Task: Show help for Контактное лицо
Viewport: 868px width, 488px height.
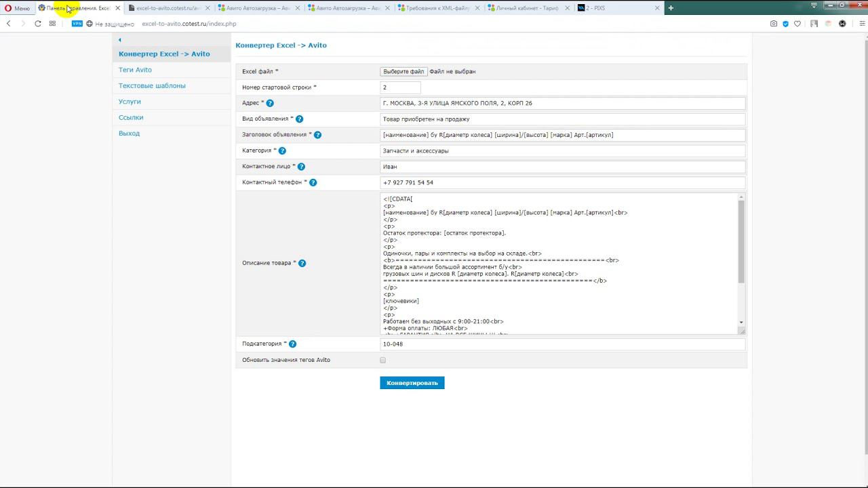Action: click(301, 167)
